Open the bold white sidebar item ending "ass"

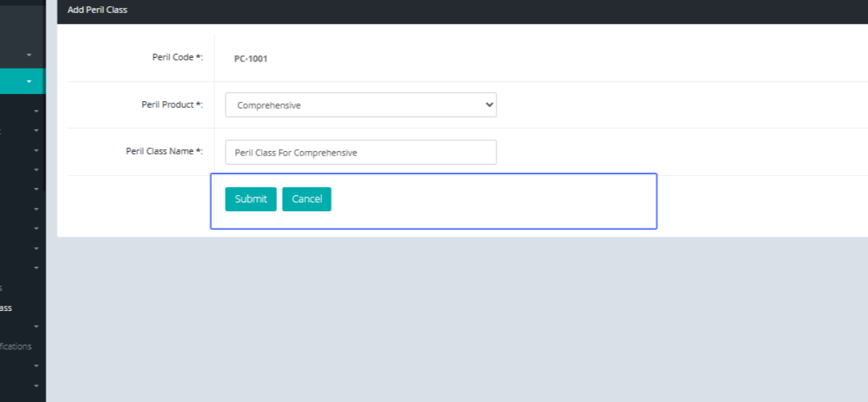[6, 308]
